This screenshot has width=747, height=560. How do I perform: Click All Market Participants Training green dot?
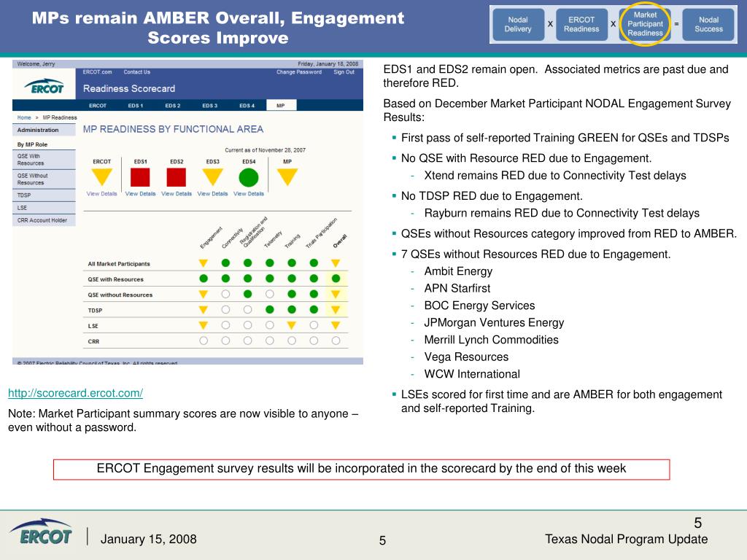click(x=292, y=262)
